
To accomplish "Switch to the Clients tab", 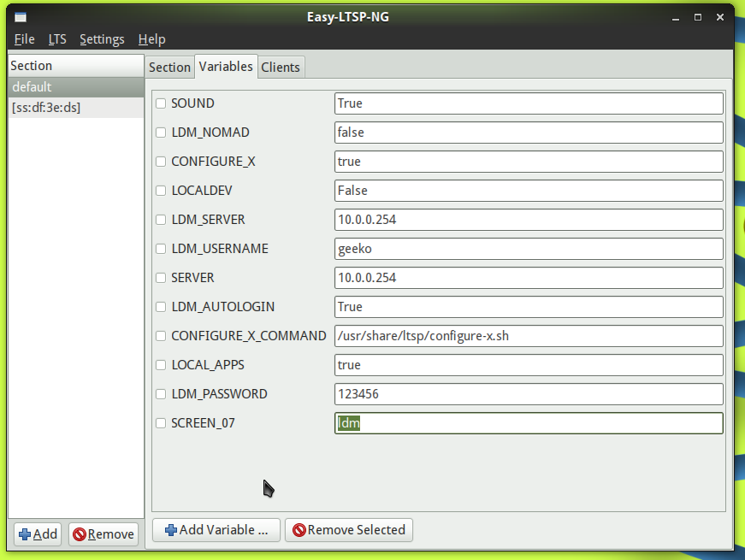I will click(x=281, y=68).
